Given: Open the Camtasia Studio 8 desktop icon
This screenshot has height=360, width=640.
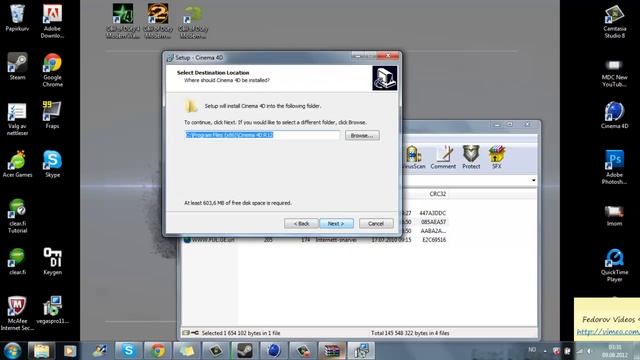Looking at the screenshot, I should point(615,21).
